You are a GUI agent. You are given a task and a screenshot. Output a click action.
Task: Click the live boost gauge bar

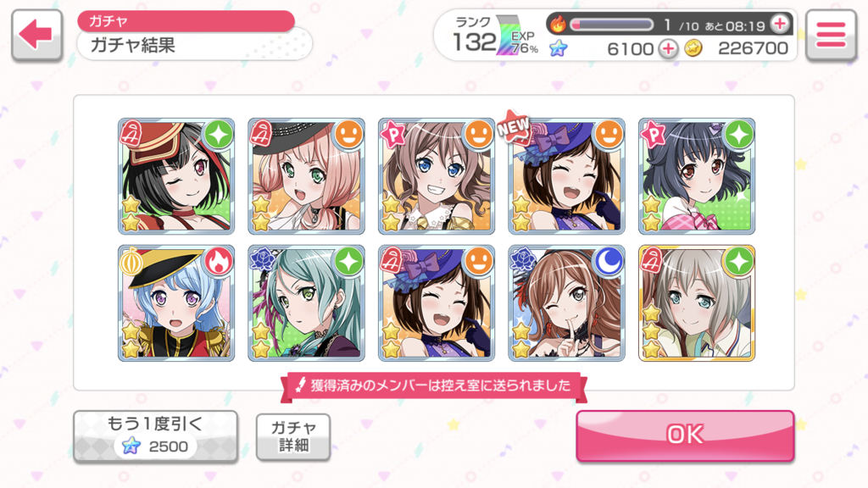(x=612, y=25)
